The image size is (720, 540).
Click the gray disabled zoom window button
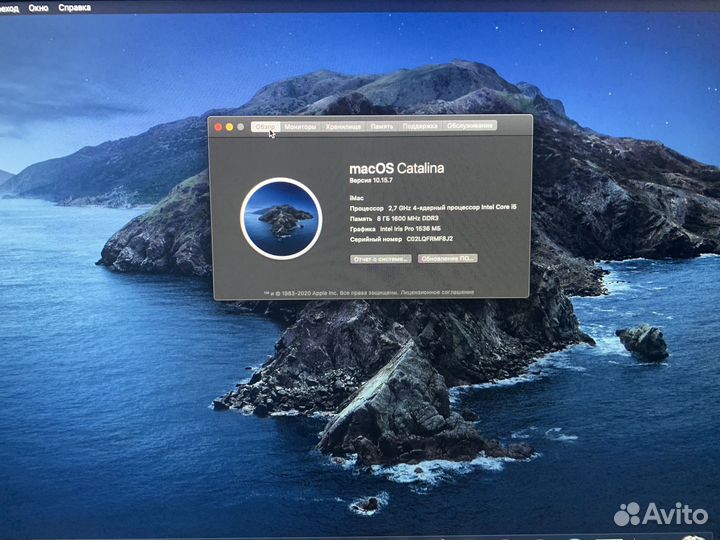point(241,127)
